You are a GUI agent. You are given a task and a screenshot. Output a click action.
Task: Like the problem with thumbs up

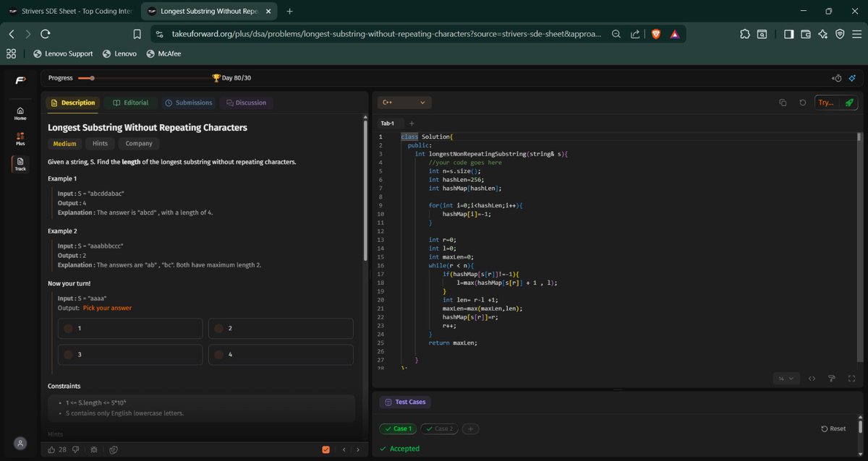pyautogui.click(x=51, y=449)
